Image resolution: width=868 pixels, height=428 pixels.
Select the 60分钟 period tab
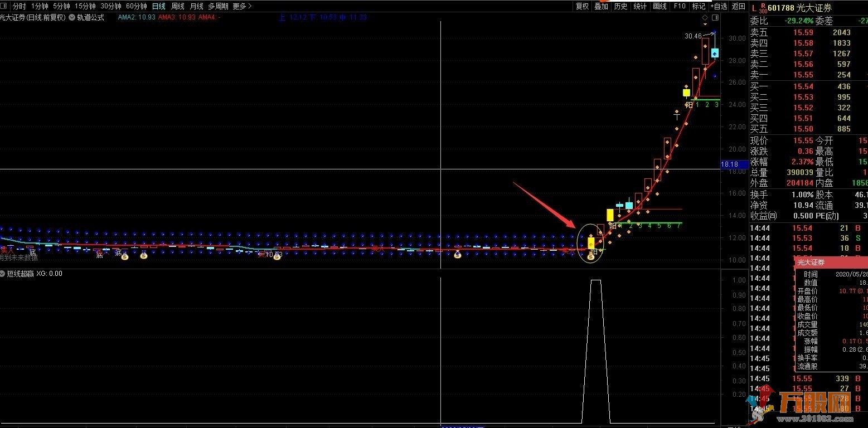(x=137, y=6)
